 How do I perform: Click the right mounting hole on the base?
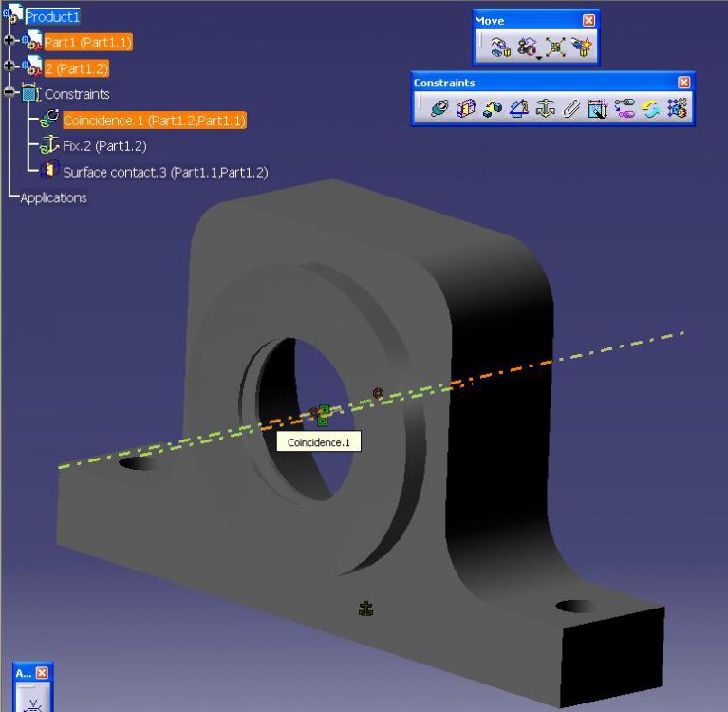click(x=577, y=606)
